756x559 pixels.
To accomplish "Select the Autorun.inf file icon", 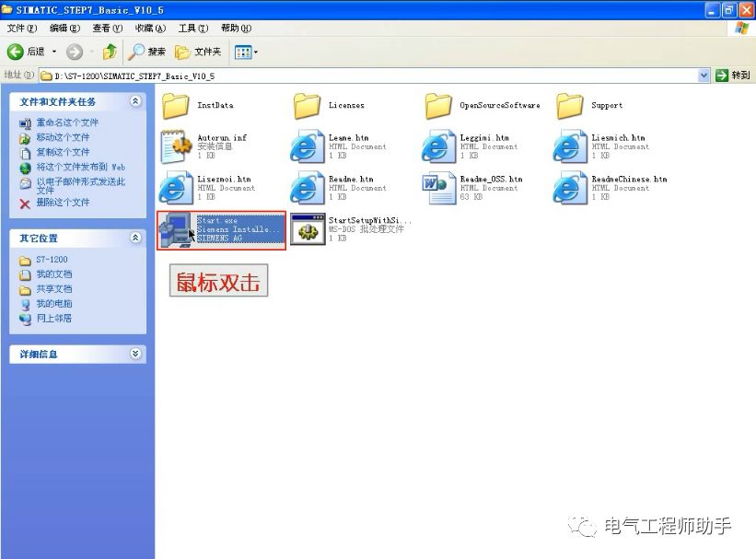I will tap(176, 146).
